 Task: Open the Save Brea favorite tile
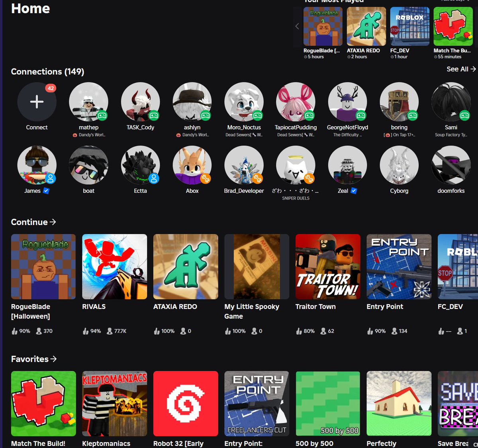tap(458, 403)
